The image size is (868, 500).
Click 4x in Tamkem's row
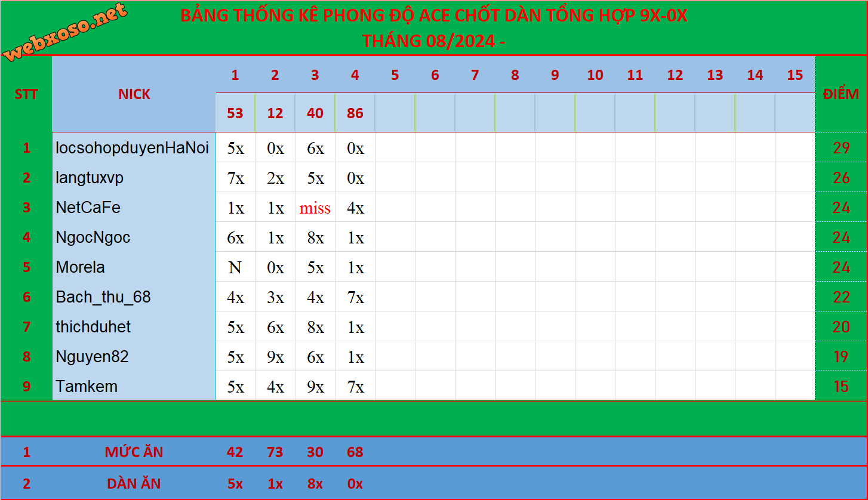click(275, 387)
